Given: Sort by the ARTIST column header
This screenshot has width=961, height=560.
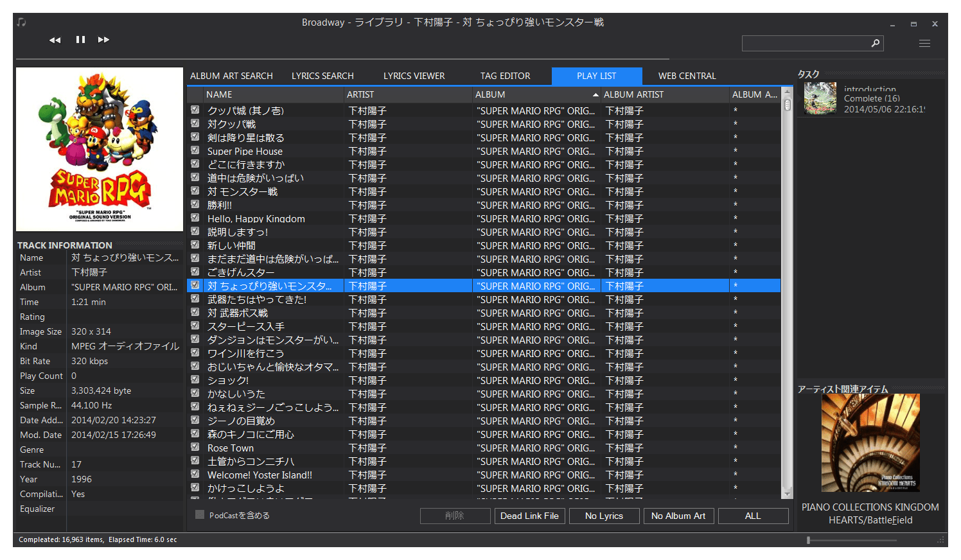Looking at the screenshot, I should coord(409,94).
